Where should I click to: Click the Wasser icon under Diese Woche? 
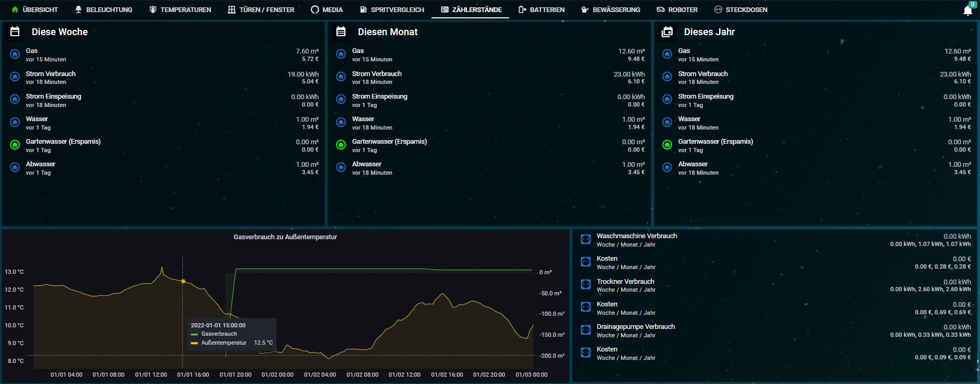coord(15,122)
